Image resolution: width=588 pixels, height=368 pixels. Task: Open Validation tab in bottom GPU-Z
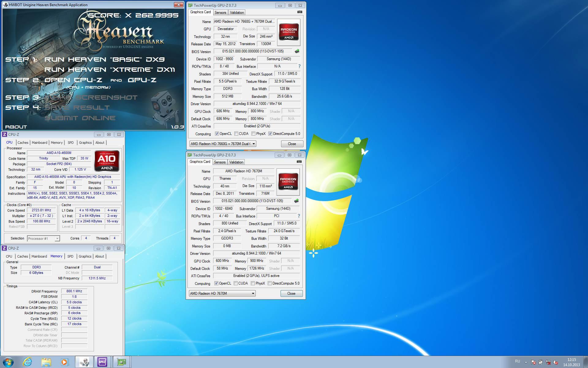pos(236,162)
